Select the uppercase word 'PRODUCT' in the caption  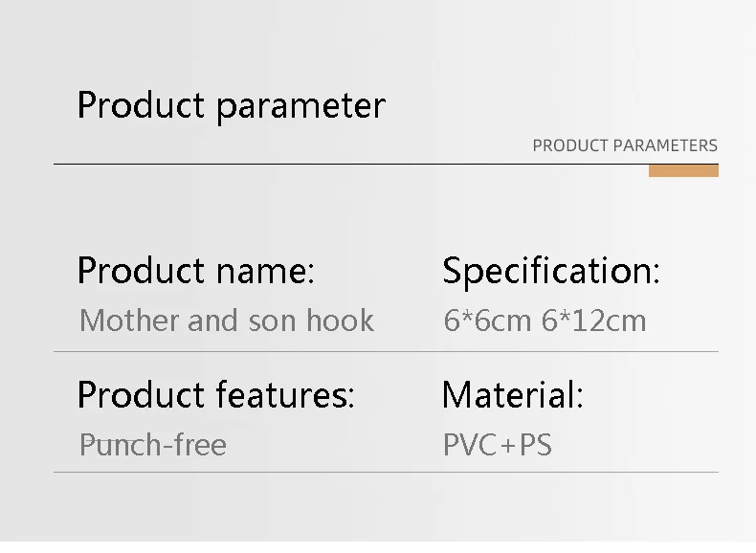(x=570, y=146)
